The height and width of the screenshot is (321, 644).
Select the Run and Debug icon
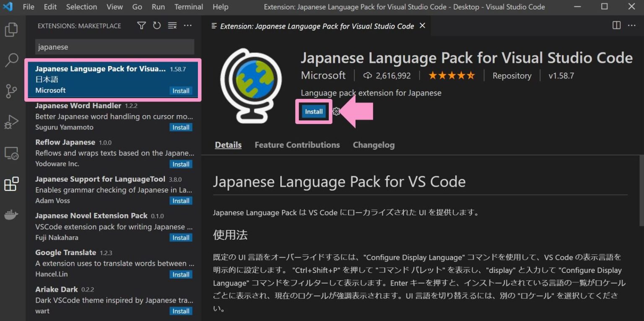pyautogui.click(x=12, y=122)
